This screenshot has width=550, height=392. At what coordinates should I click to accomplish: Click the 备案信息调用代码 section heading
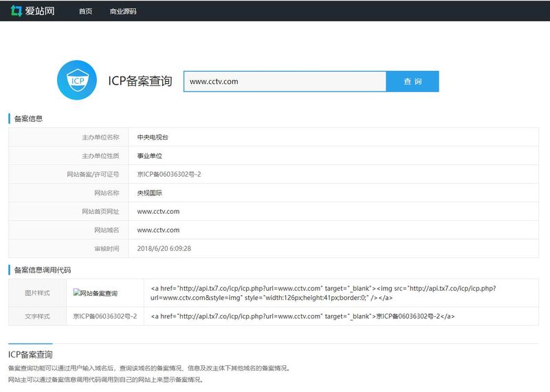[x=43, y=270]
